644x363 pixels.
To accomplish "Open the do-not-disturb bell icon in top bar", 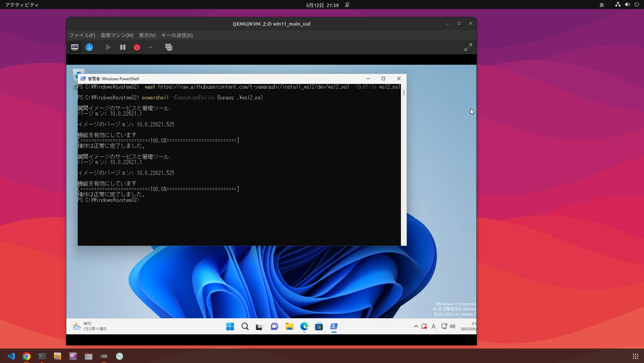I will point(347,5).
